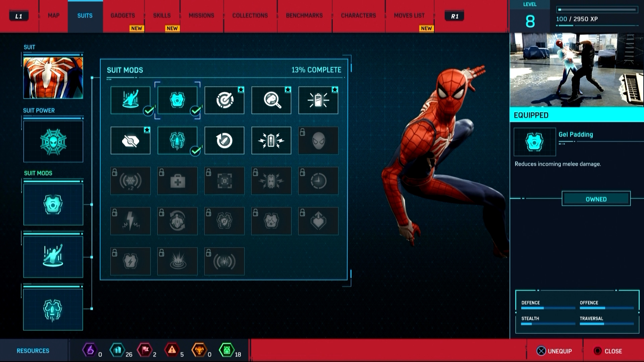
Task: Click the Unequip button
Action: tap(554, 351)
